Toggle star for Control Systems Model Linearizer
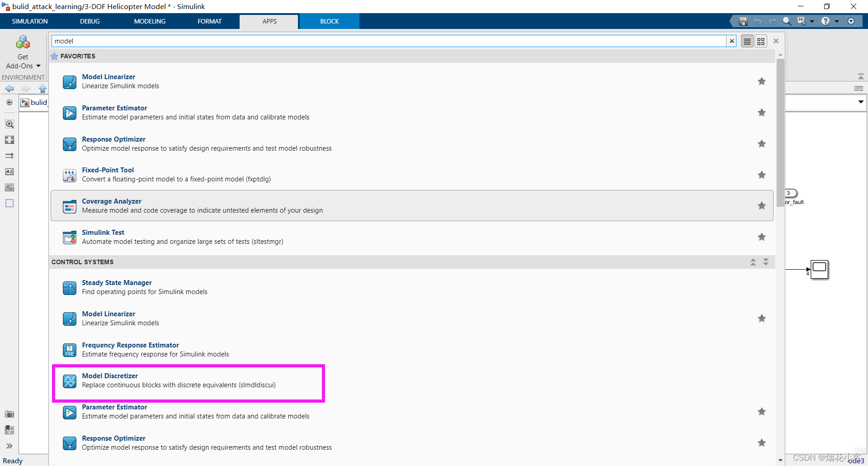The image size is (868, 466). click(762, 319)
